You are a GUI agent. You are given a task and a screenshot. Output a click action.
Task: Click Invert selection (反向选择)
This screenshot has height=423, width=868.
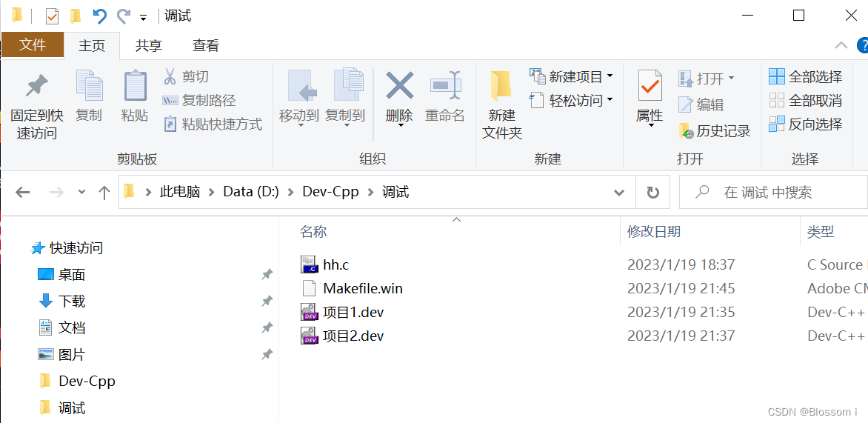(x=806, y=124)
